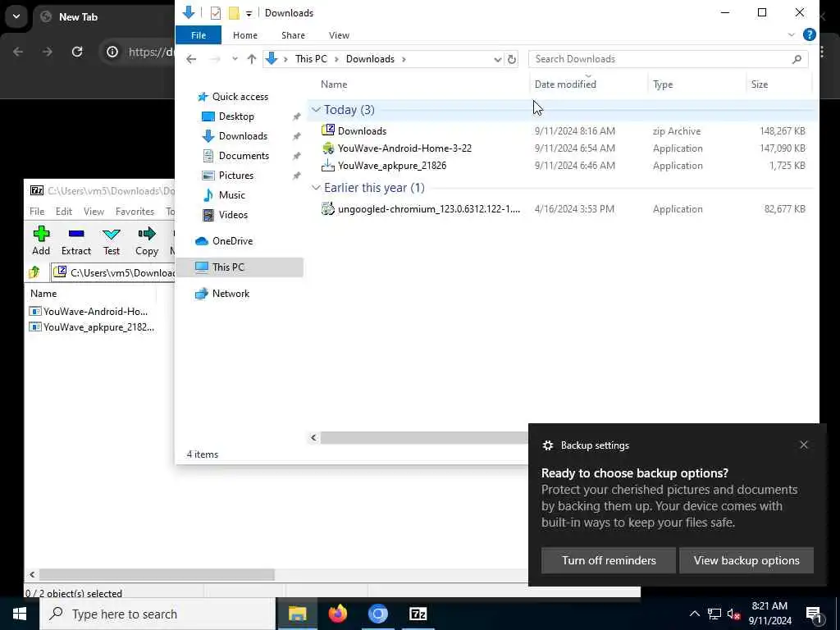Select YouWave_apkpure_2182... in 7-Zip list
The image size is (840, 630).
(92, 326)
